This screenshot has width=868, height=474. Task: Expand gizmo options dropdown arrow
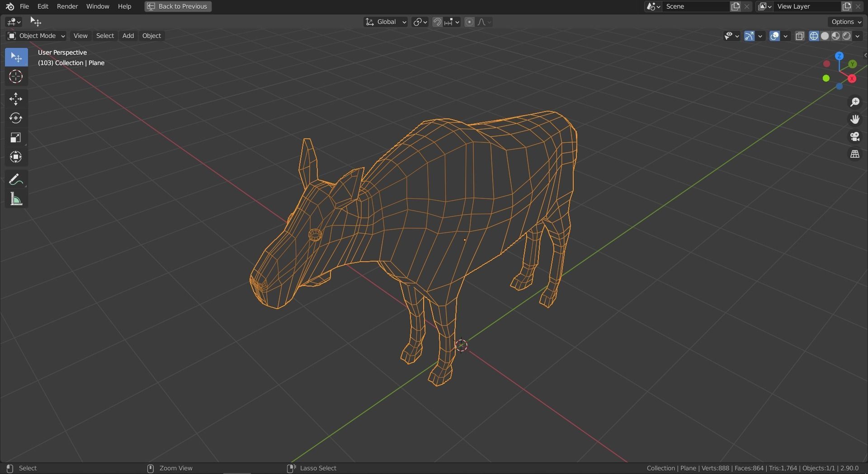[x=760, y=36]
